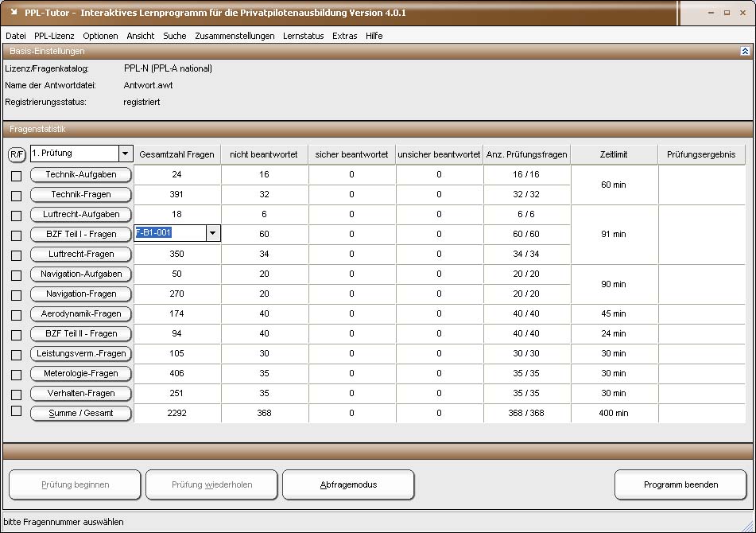
Task: Open the Lernstatus menu
Action: [303, 36]
